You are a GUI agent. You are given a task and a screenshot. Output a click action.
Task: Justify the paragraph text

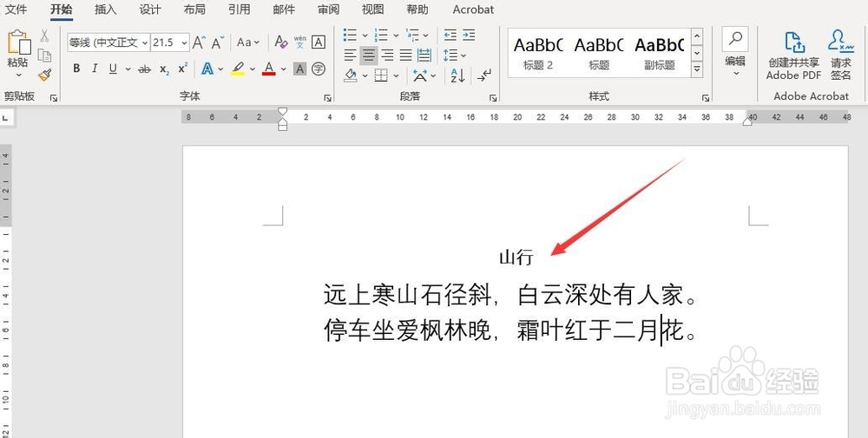click(x=405, y=55)
